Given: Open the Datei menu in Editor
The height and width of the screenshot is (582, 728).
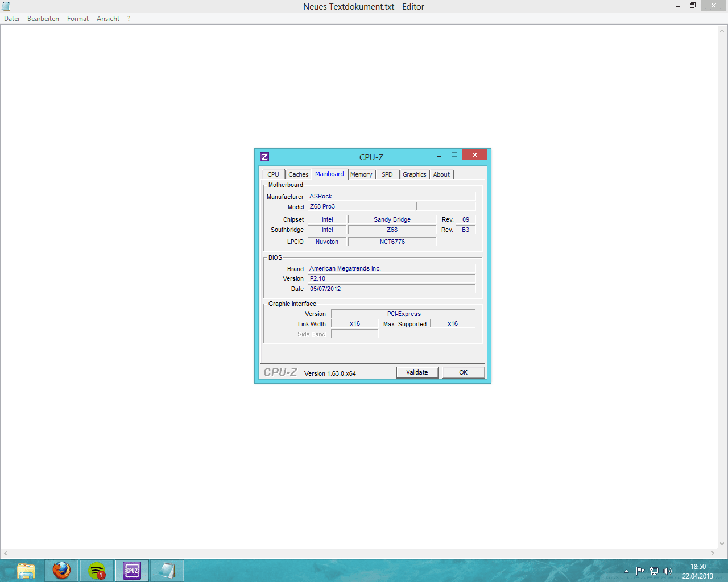Looking at the screenshot, I should [x=12, y=19].
